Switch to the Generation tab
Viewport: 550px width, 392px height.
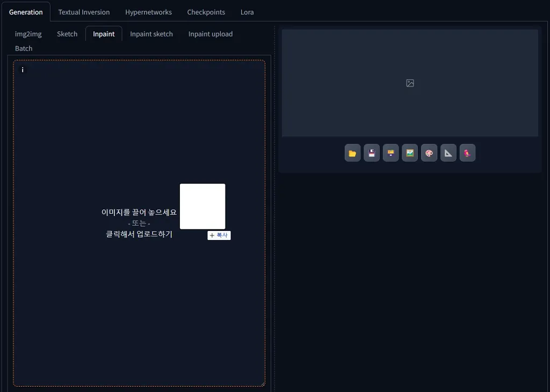26,12
